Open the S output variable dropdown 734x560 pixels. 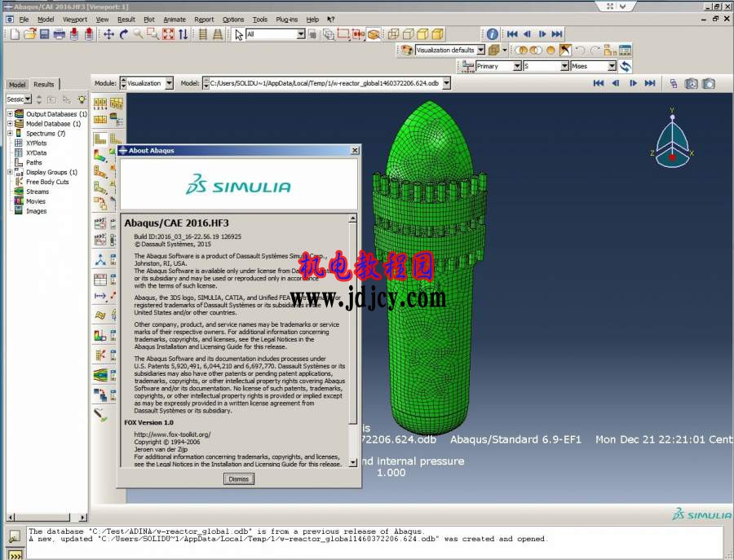pos(564,66)
